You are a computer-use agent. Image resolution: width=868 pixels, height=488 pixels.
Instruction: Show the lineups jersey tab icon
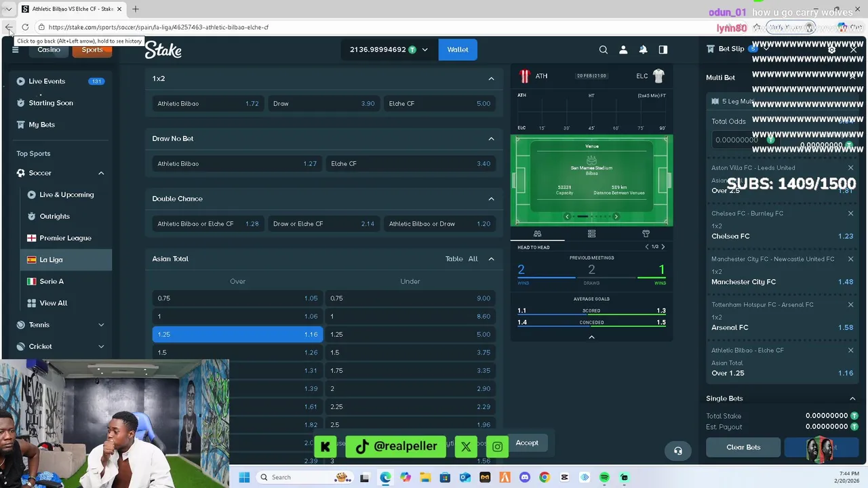(x=646, y=234)
